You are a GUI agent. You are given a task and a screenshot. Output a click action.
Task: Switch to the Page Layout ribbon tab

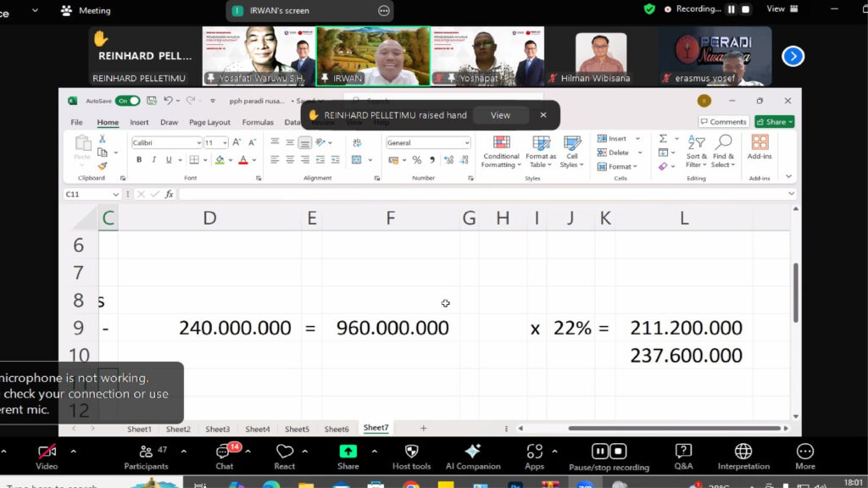click(209, 122)
